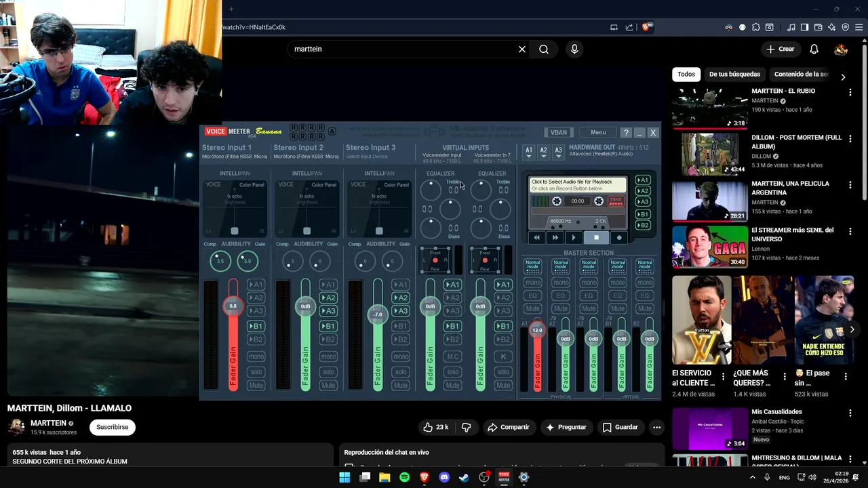Toggle mono on Stereo Input 3
The width and height of the screenshot is (868, 488).
pos(401,357)
